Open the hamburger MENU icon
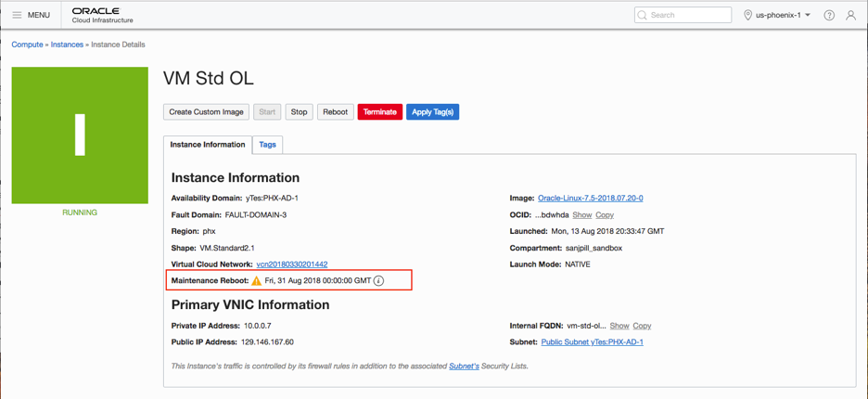 tap(18, 15)
